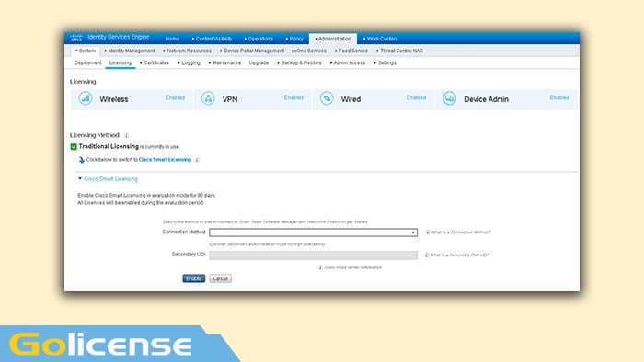Expand the Operations menu
The height and width of the screenshot is (362, 644).
coord(259,39)
